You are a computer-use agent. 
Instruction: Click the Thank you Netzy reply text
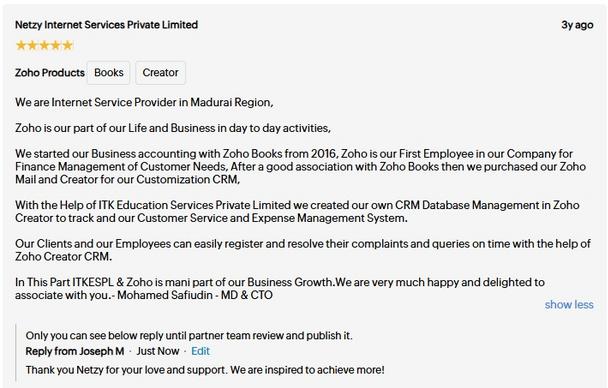pyautogui.click(x=205, y=370)
